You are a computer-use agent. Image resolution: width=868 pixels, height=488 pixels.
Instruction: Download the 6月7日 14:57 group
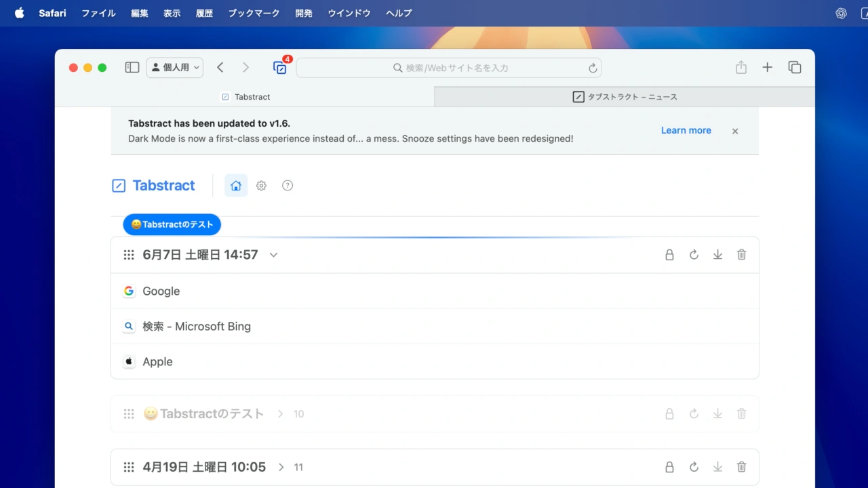pyautogui.click(x=717, y=254)
